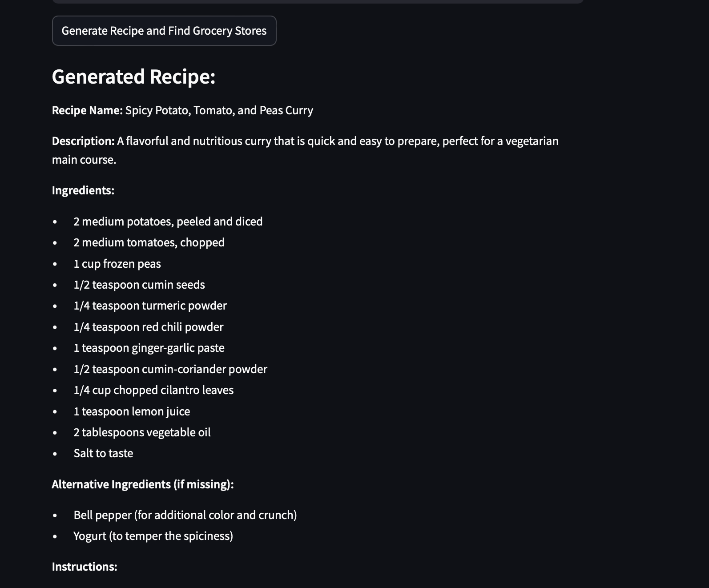709x588 pixels.
Task: Click the vegetable oil list item
Action: click(x=142, y=432)
